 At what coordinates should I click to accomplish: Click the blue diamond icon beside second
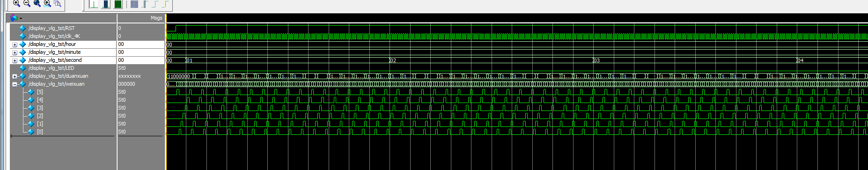[x=22, y=60]
